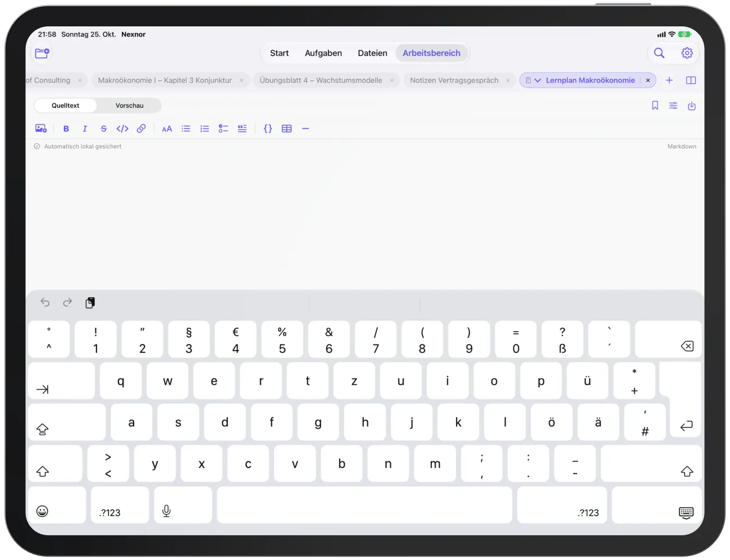
Task: Hide the on-screen keyboard
Action: point(657,505)
